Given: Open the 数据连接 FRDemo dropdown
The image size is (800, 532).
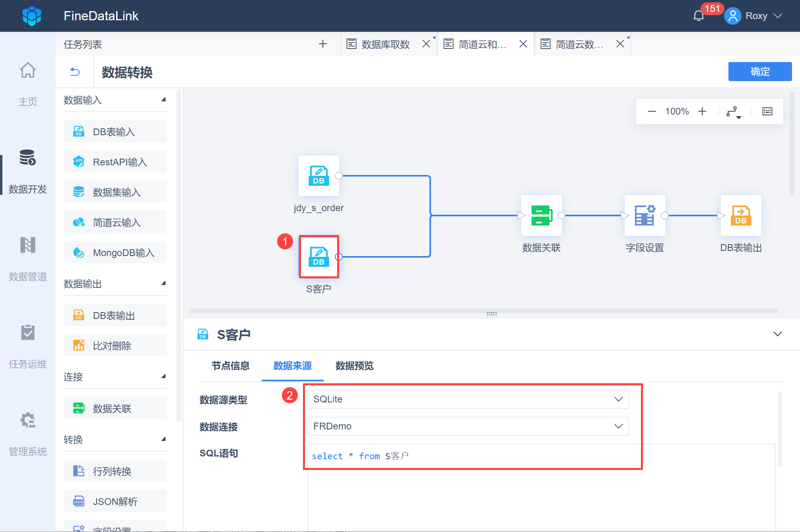Looking at the screenshot, I should 468,426.
